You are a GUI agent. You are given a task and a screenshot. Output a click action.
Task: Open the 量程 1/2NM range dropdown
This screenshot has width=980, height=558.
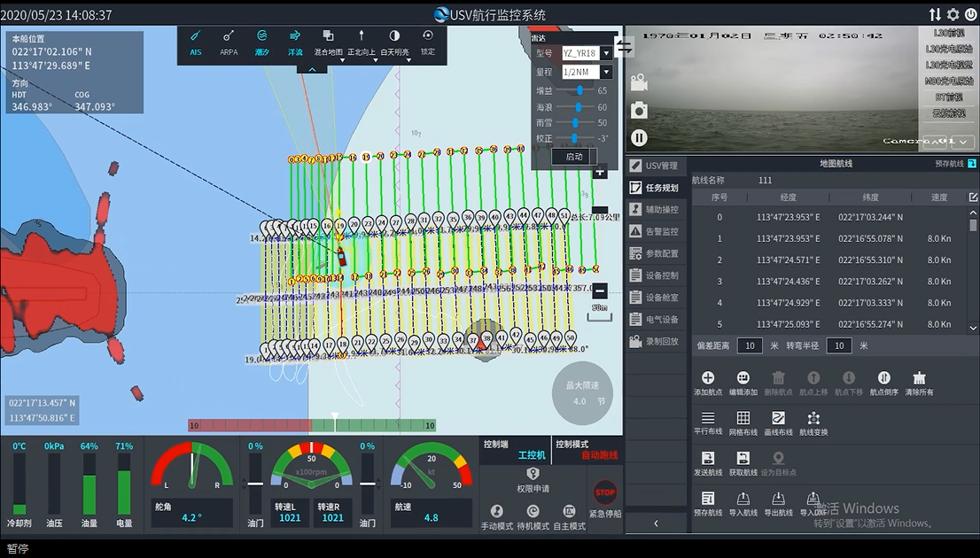(x=606, y=72)
